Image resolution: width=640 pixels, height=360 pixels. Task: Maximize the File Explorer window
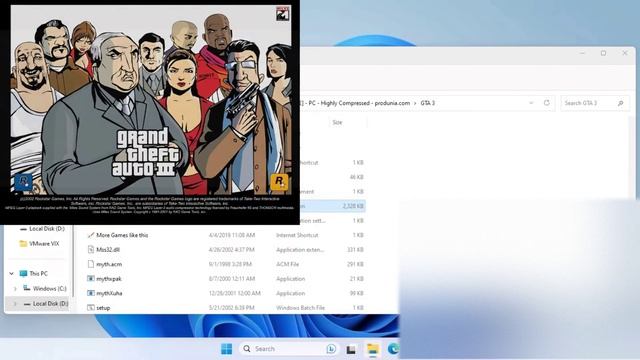click(x=603, y=53)
